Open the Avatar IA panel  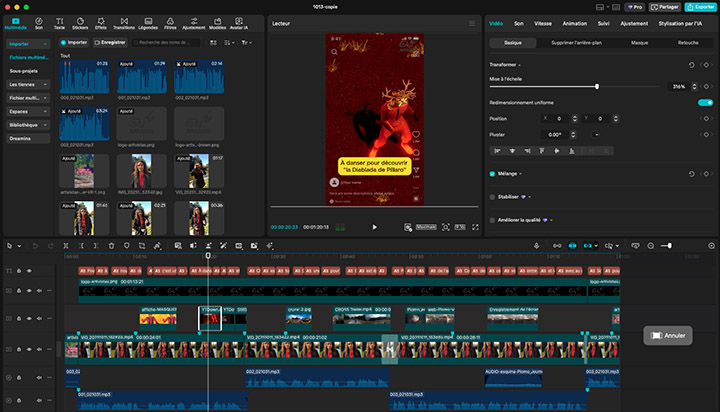coord(240,22)
